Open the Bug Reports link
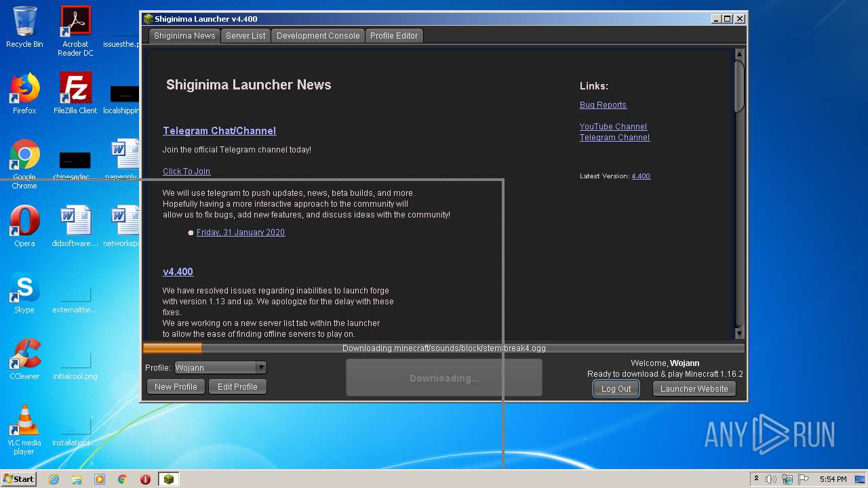The height and width of the screenshot is (488, 868). (x=603, y=105)
